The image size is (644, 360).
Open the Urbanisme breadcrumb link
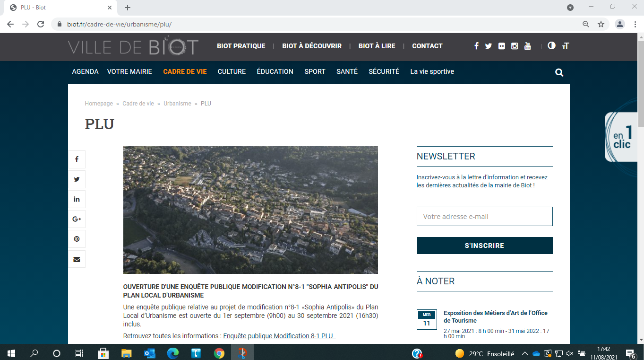177,103
